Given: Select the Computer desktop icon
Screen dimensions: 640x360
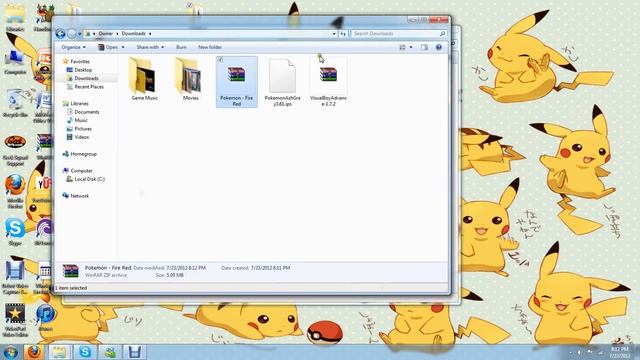Looking at the screenshot, I should [x=15, y=61].
